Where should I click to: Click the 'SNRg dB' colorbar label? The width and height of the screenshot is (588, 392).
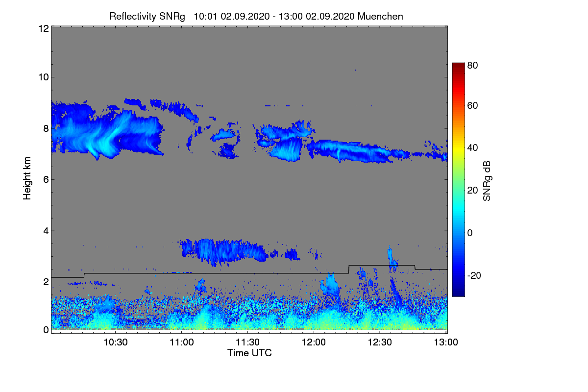point(487,180)
